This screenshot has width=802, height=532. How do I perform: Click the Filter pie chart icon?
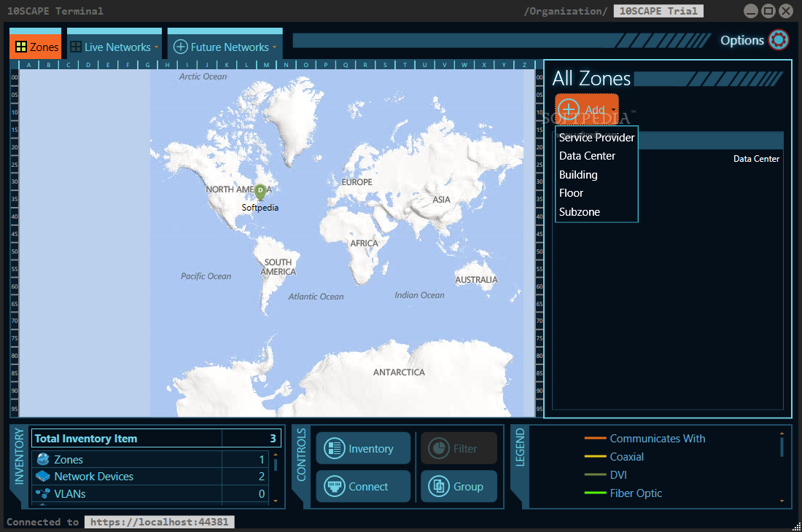[439, 448]
